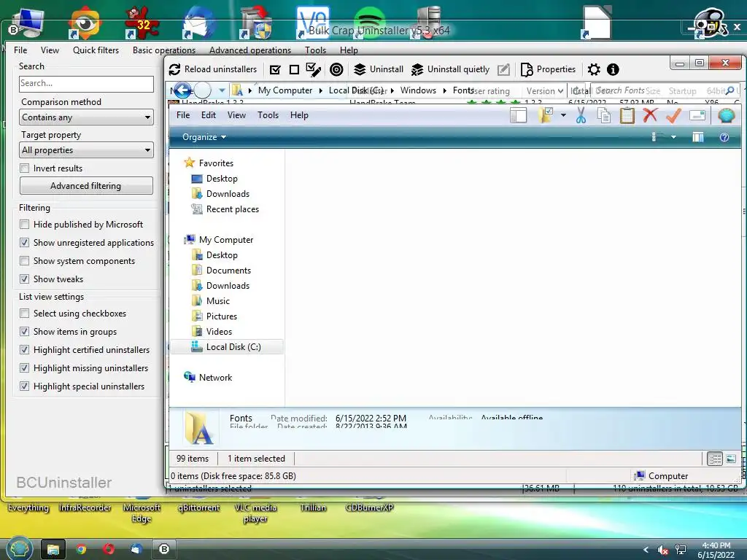Image resolution: width=747 pixels, height=560 pixels.
Task: Click the Windows breadcrumb segment
Action: (x=418, y=90)
